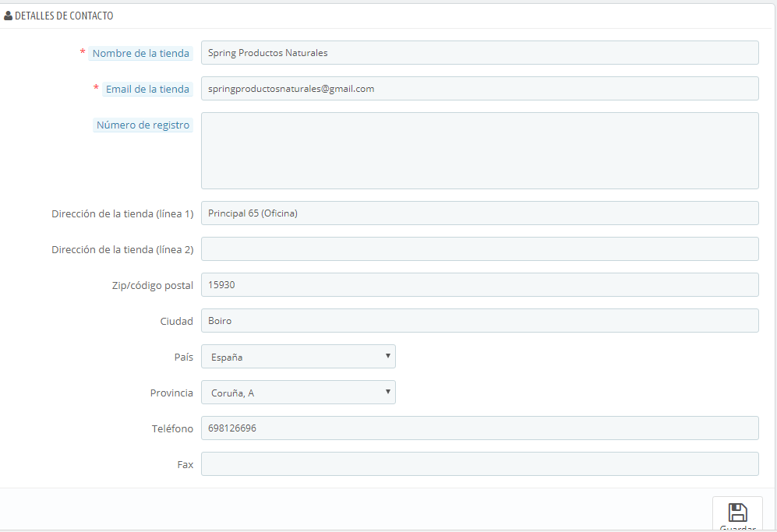Click into the Email de la tienda field
This screenshot has width=777, height=532.
point(479,88)
